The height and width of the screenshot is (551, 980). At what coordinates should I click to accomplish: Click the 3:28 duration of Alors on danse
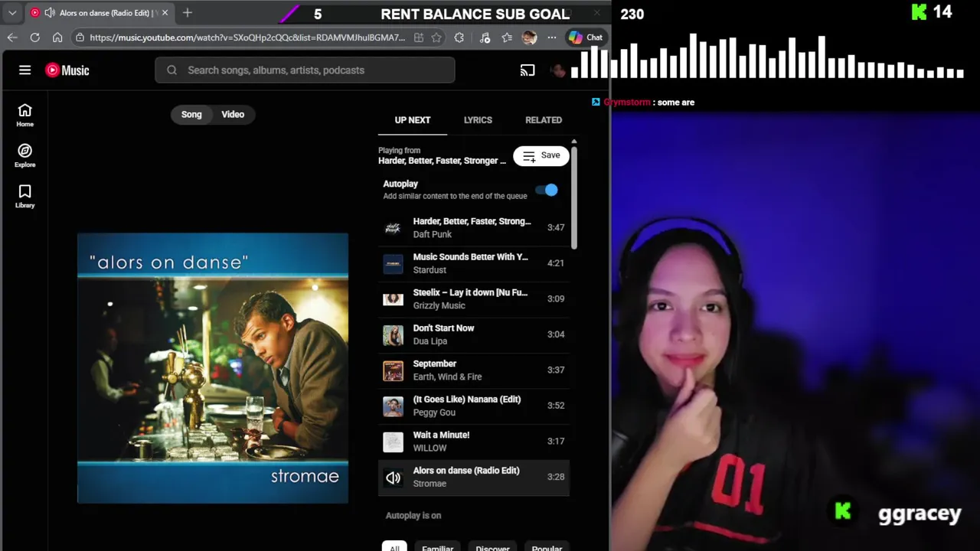coord(556,477)
